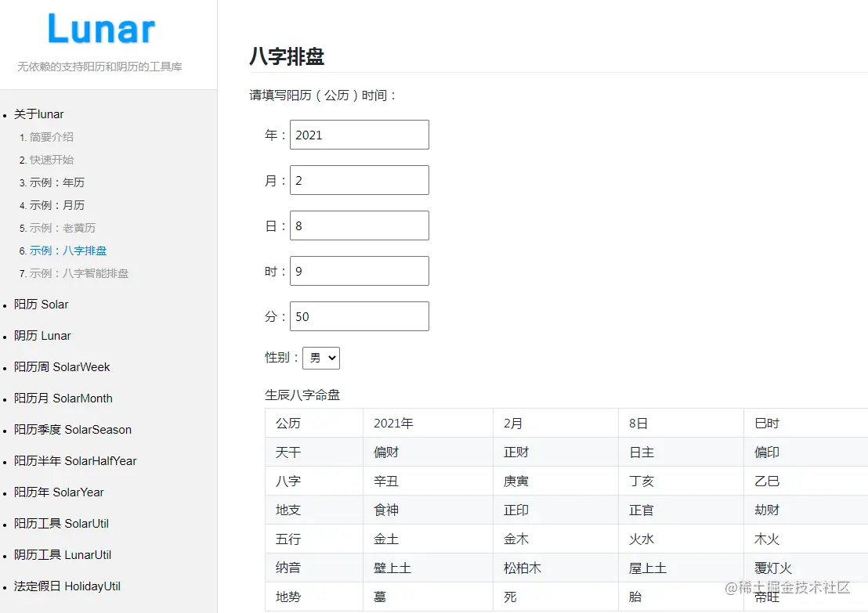Open the 阴历工具 LunarUtil section
This screenshot has height=613, width=868.
tap(63, 554)
